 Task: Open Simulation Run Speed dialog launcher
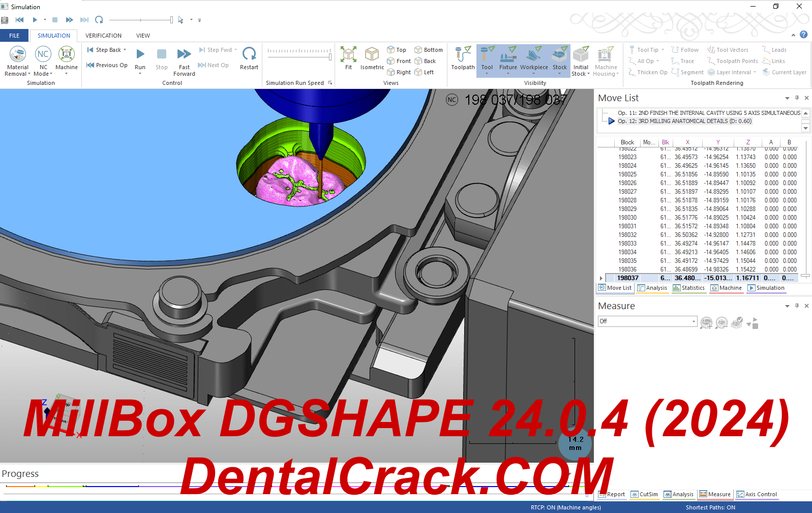coord(330,83)
